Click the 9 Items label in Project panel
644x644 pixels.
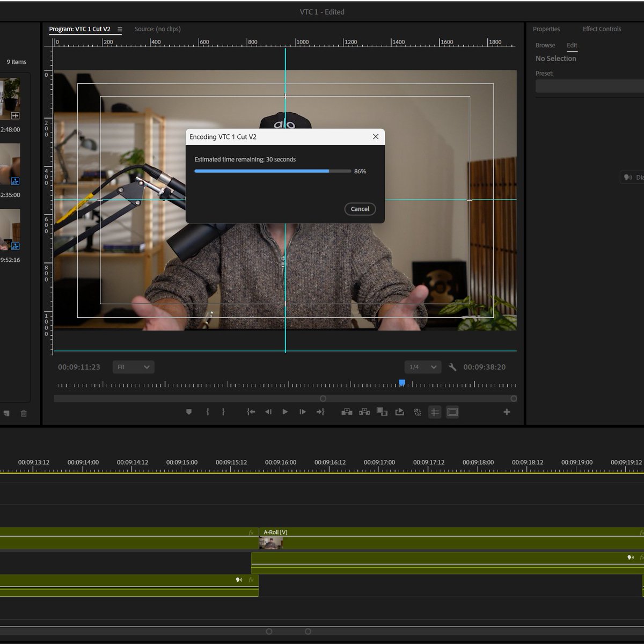point(17,62)
